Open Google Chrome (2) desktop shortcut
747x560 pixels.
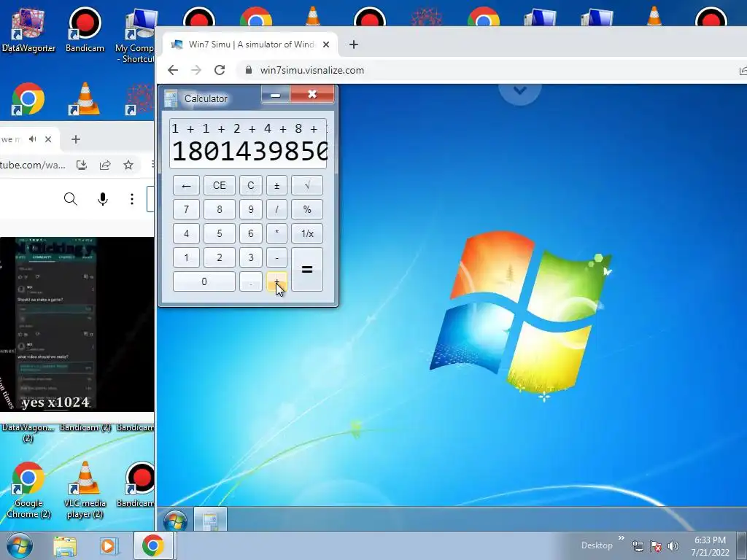28,490
